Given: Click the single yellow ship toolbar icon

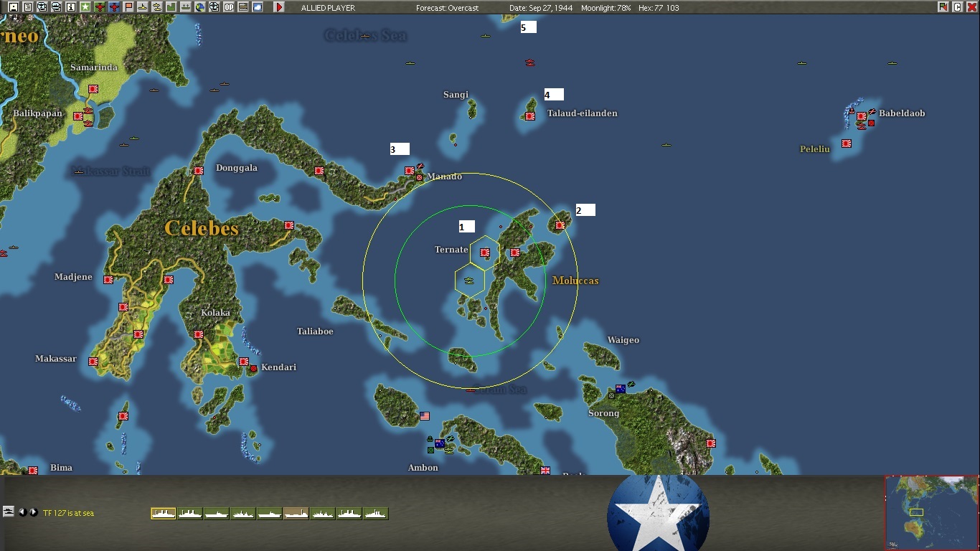Looking at the screenshot, I should coord(142,7).
